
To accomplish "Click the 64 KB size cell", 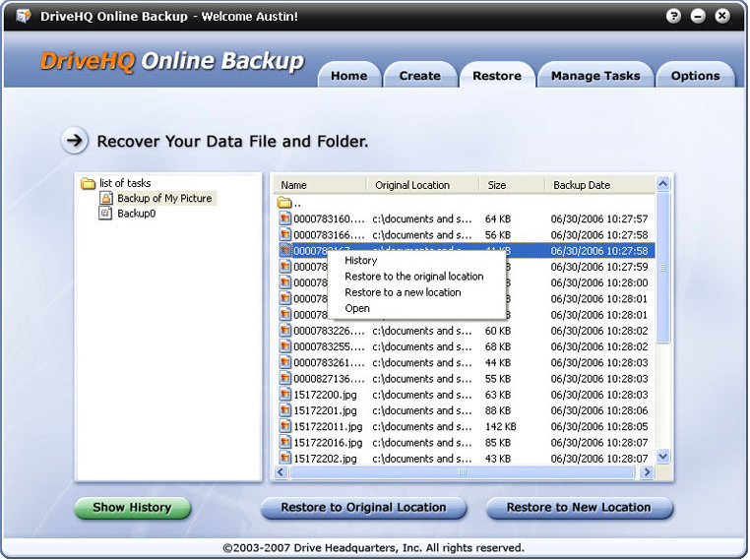I will 498,219.
